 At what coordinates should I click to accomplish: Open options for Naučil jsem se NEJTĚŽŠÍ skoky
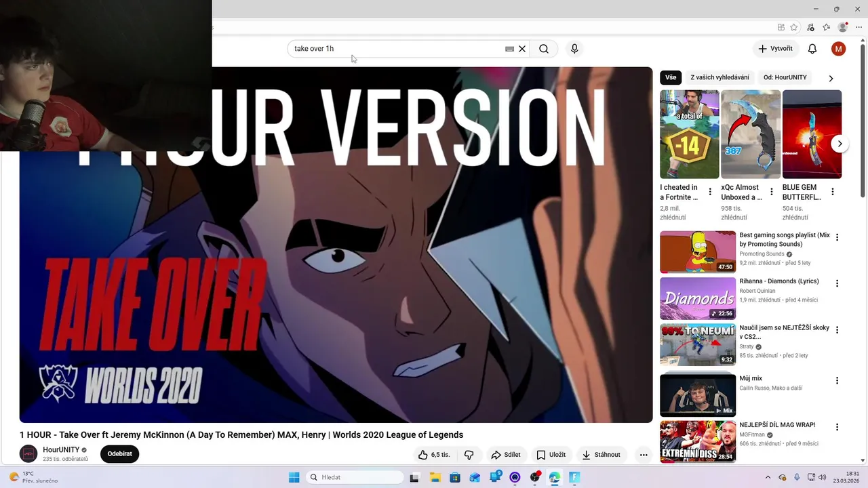point(837,330)
